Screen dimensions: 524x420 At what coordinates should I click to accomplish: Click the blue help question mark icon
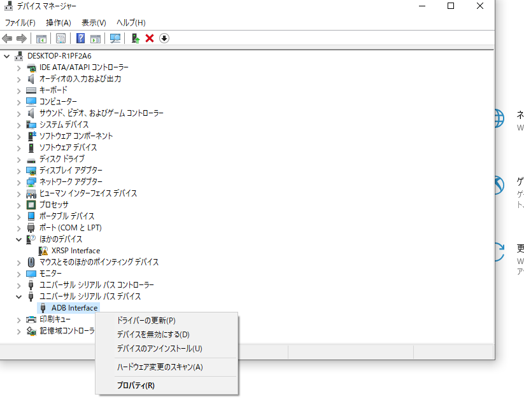(x=81, y=38)
